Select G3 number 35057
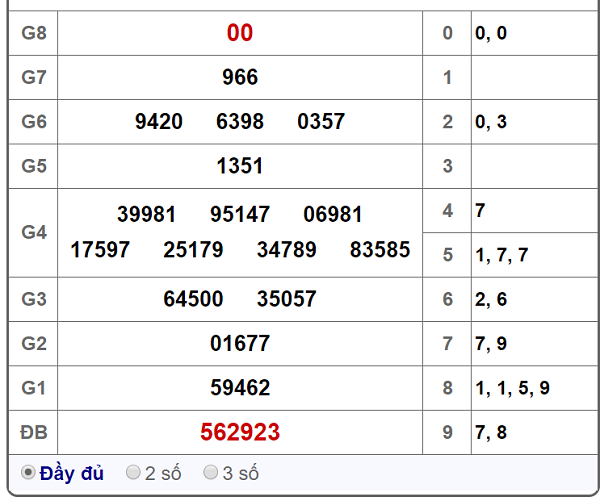This screenshot has height=501, width=600. pyautogui.click(x=286, y=299)
